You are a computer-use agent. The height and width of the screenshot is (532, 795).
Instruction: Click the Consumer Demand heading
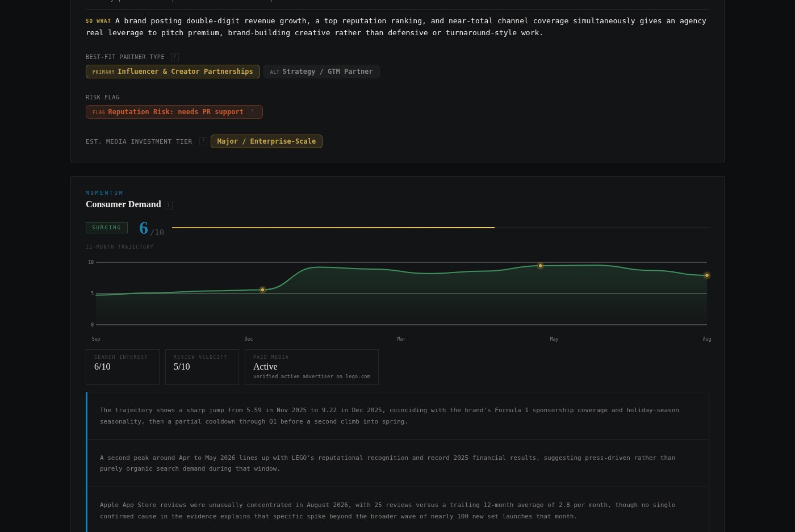tap(123, 204)
